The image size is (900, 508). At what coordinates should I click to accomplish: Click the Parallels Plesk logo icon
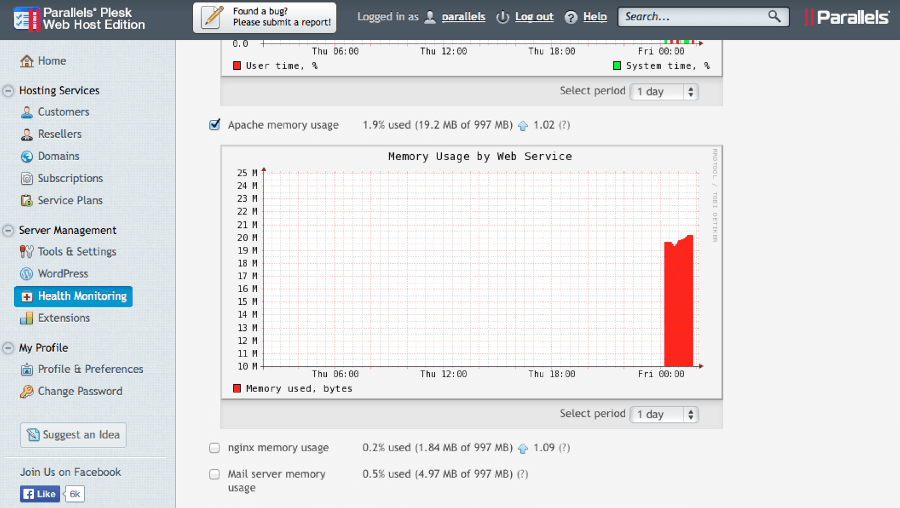[x=26, y=18]
